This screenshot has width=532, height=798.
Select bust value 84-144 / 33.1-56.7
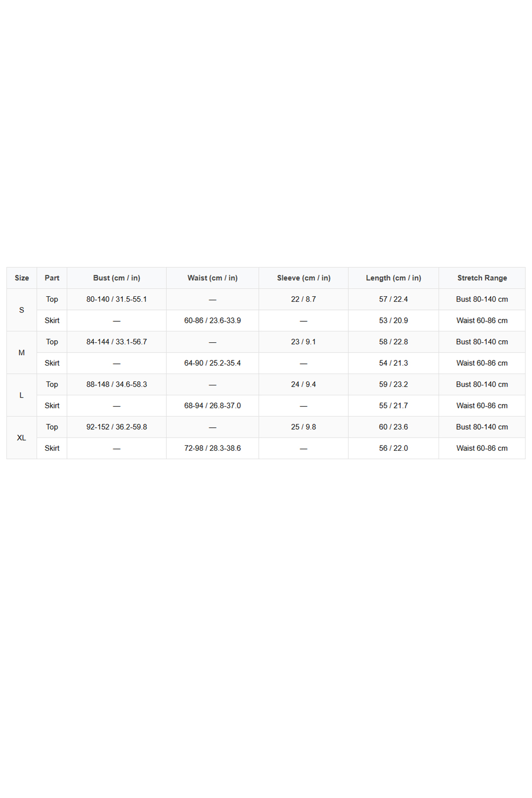tap(116, 342)
